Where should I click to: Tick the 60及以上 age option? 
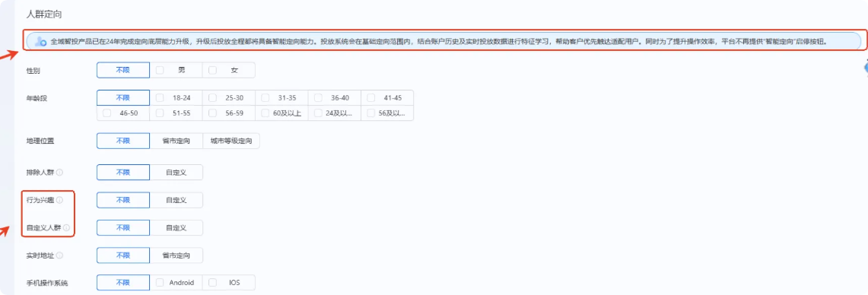click(265, 113)
